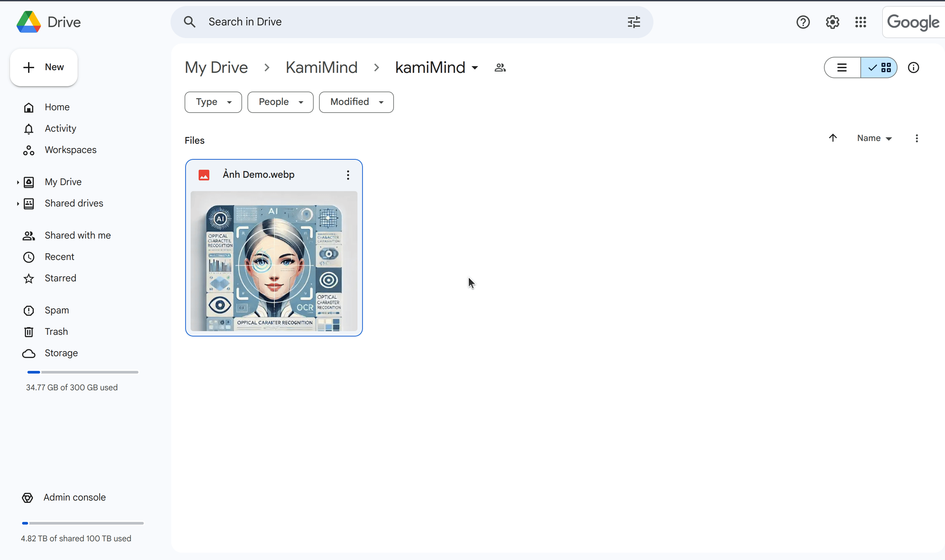
Task: Navigate to KamiMind in the breadcrumb
Action: (x=321, y=67)
